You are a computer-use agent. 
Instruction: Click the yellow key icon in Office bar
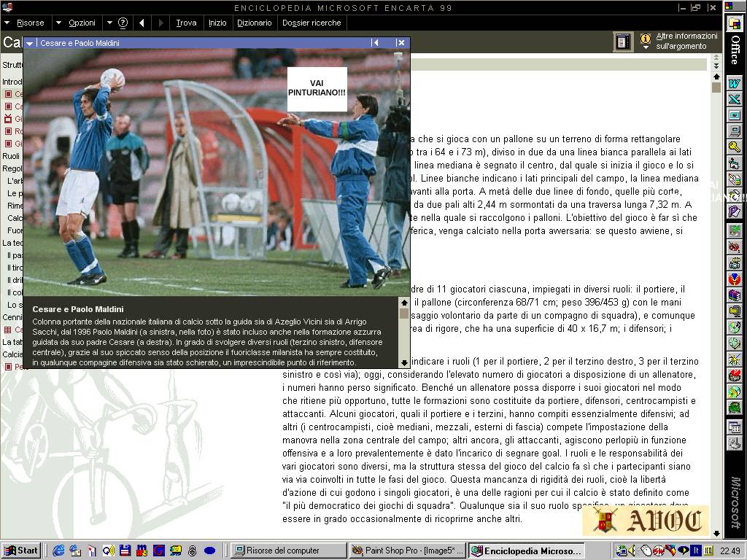734,147
